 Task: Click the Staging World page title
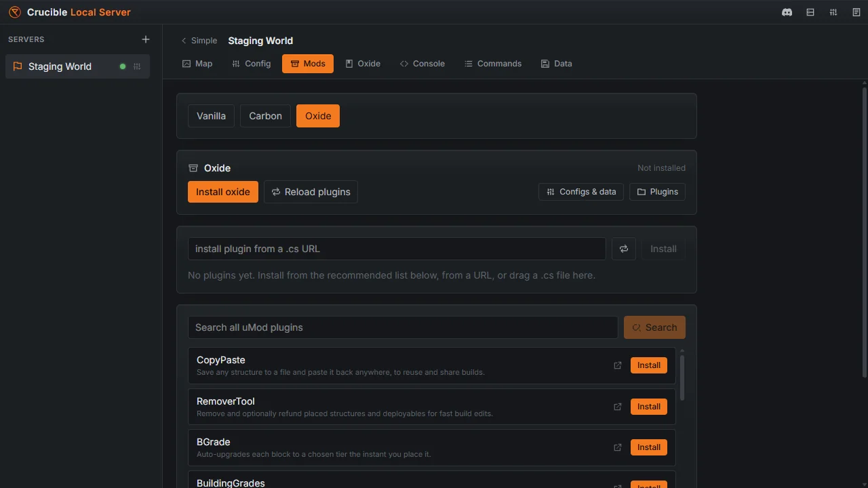click(x=260, y=41)
